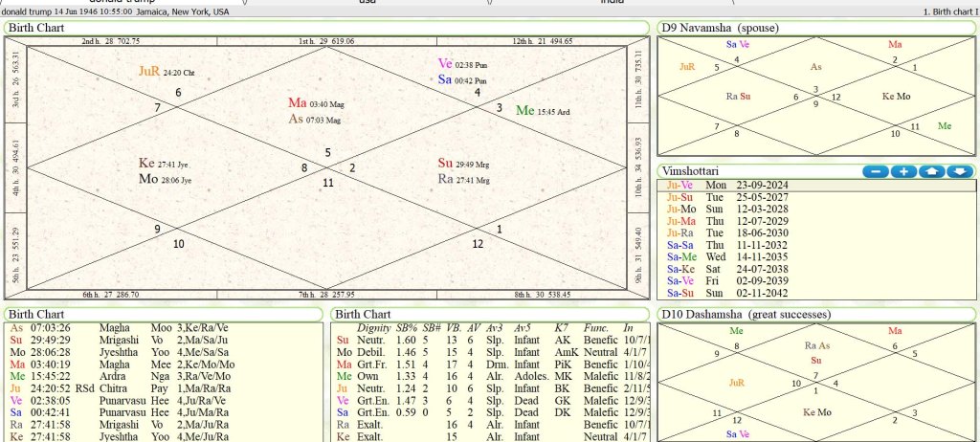Switch to the usa chart tab
980x442 pixels.
(367, 3)
